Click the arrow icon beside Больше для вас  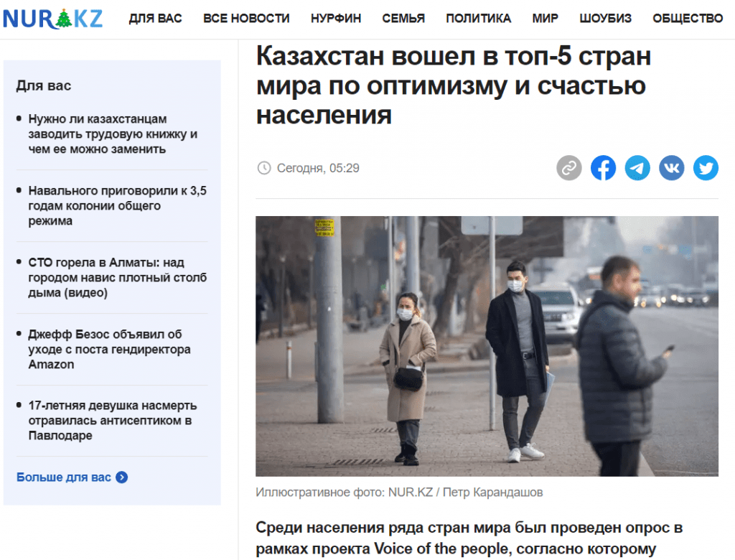click(122, 477)
